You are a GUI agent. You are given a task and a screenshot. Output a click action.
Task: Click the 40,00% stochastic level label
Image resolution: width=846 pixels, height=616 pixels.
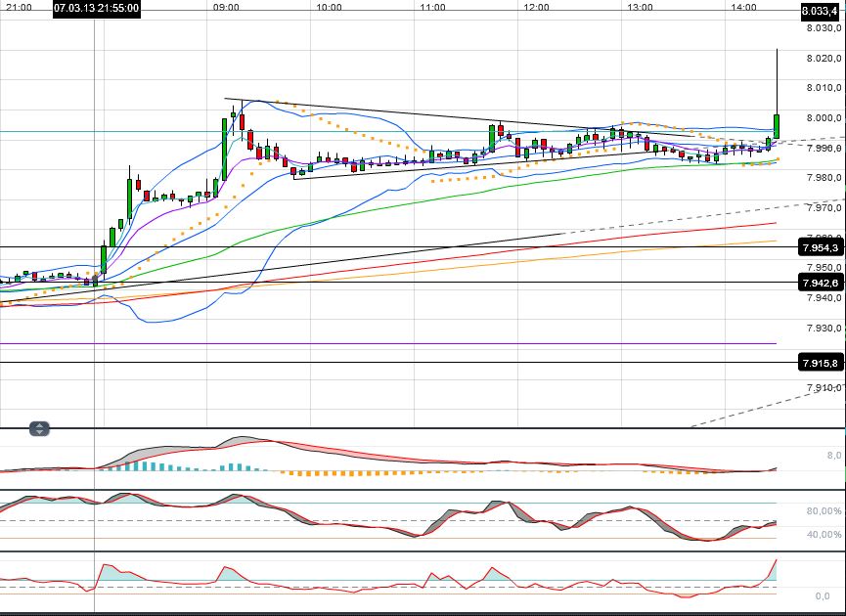click(x=824, y=535)
